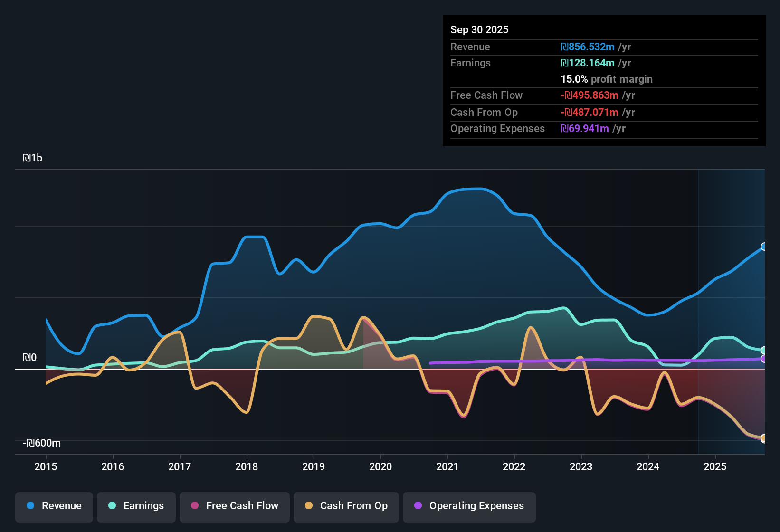Click the Cash From Op legend button

[x=346, y=506]
